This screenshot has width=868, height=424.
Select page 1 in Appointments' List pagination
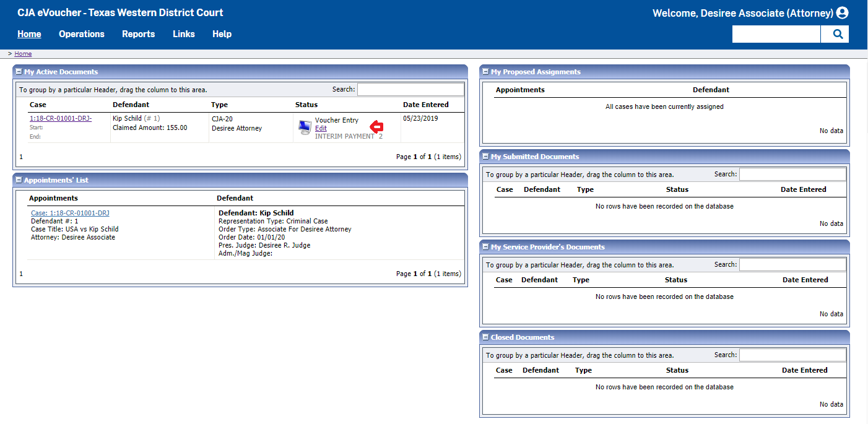coord(21,273)
